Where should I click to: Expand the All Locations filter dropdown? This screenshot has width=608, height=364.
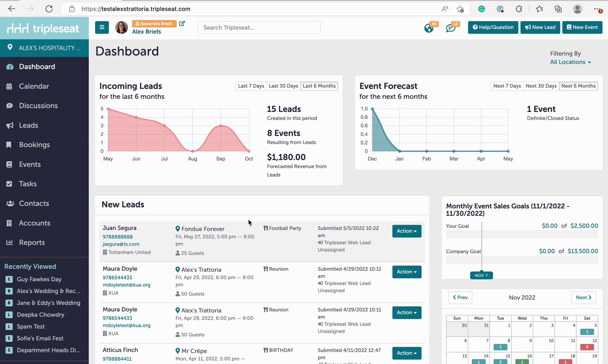pos(570,62)
